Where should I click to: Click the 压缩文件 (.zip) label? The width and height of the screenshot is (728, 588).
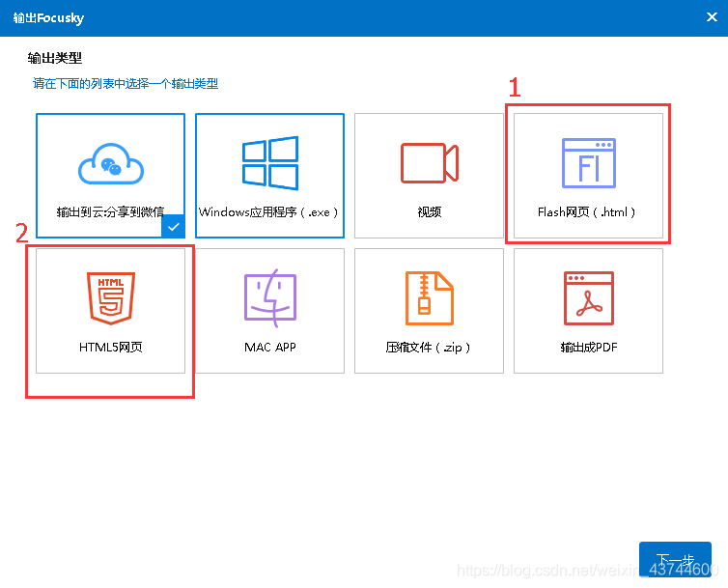point(428,347)
